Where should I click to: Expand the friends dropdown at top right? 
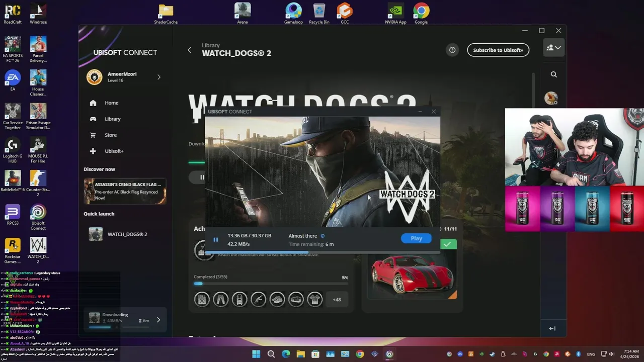point(553,48)
